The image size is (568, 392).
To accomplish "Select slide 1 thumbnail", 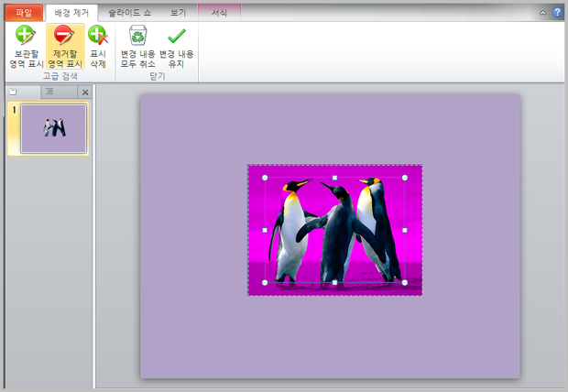I will tap(53, 128).
